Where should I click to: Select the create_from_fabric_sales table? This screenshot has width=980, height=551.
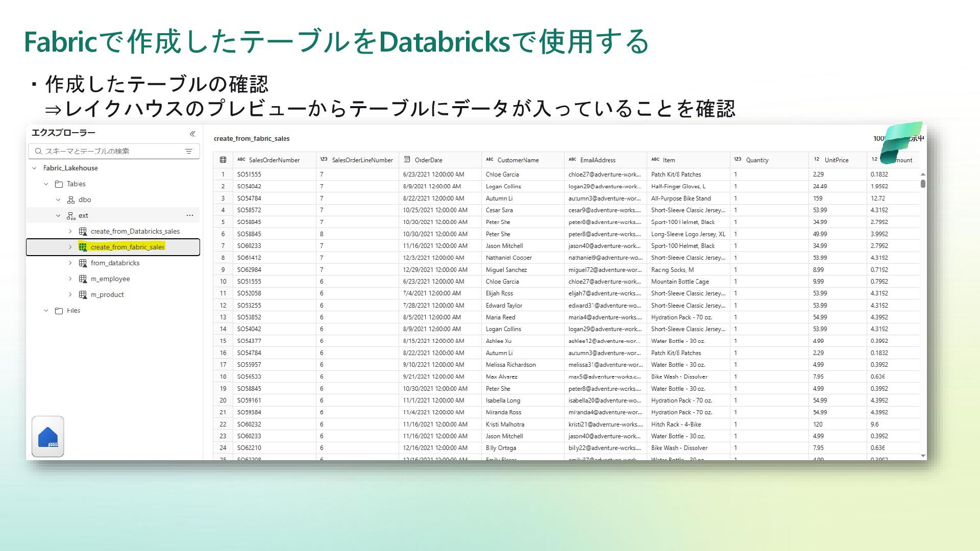click(x=127, y=247)
